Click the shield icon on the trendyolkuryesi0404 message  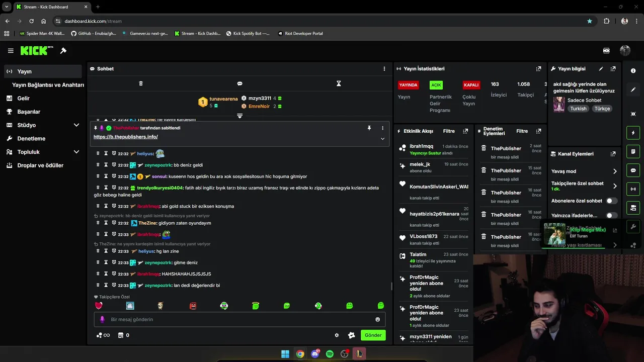point(114,188)
